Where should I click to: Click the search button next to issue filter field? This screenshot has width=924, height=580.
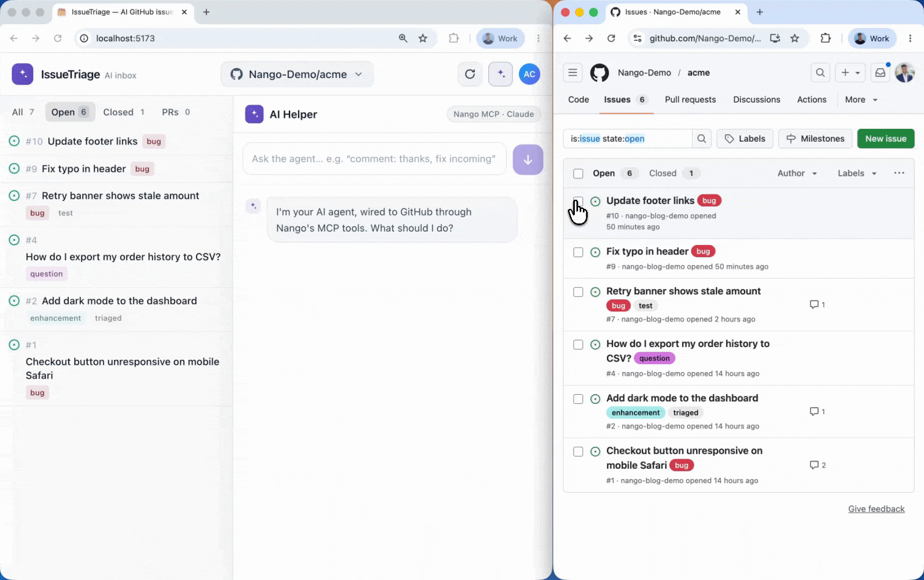tap(702, 139)
